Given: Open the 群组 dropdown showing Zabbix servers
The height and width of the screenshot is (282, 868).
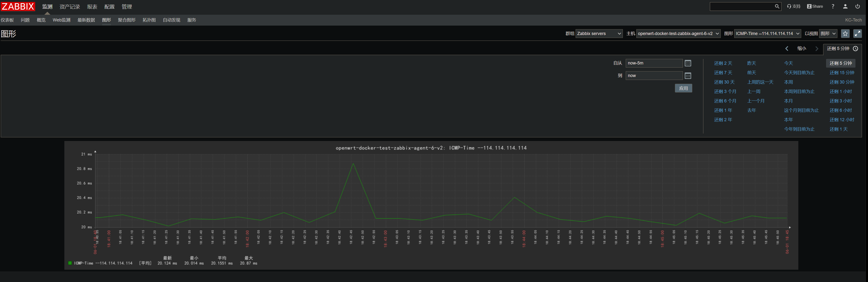Looking at the screenshot, I should [599, 33].
